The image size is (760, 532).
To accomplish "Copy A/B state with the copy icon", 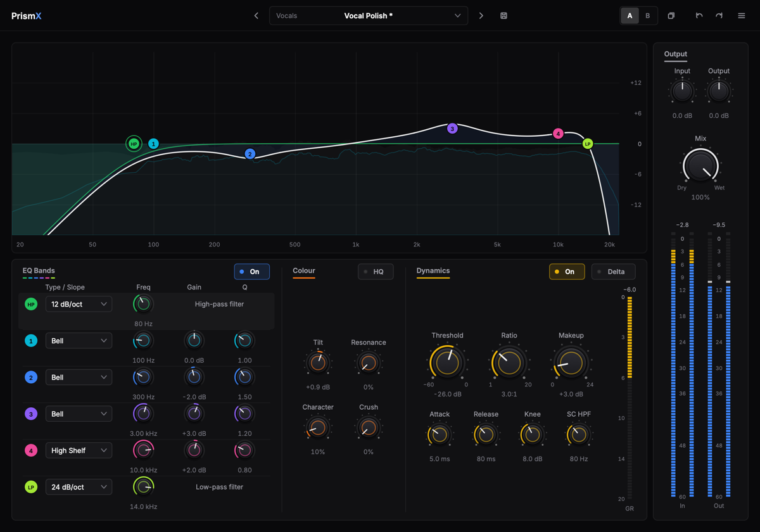I will click(x=671, y=16).
